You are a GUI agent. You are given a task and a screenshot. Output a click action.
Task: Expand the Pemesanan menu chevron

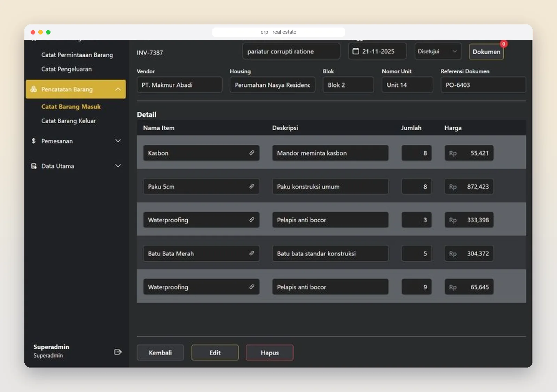(118, 141)
